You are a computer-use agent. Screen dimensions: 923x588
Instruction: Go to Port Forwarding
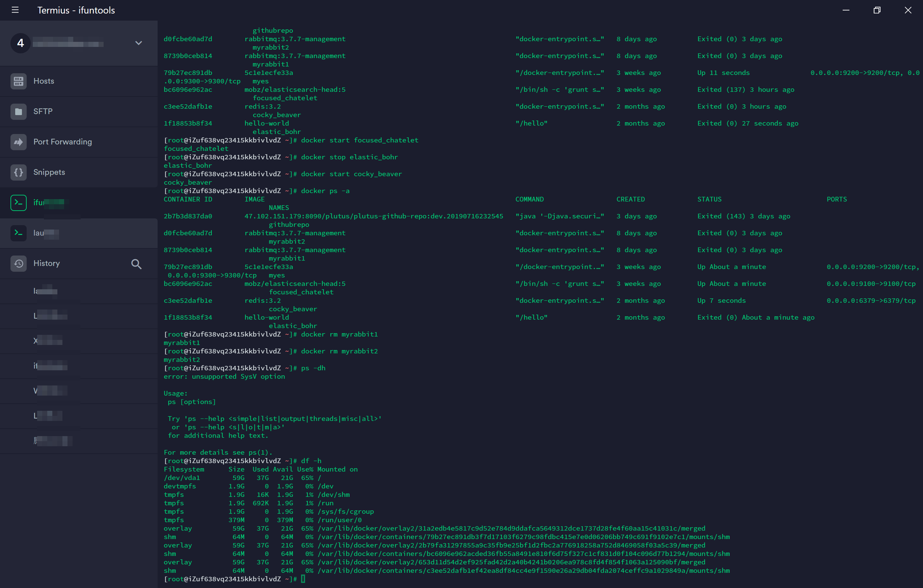62,142
